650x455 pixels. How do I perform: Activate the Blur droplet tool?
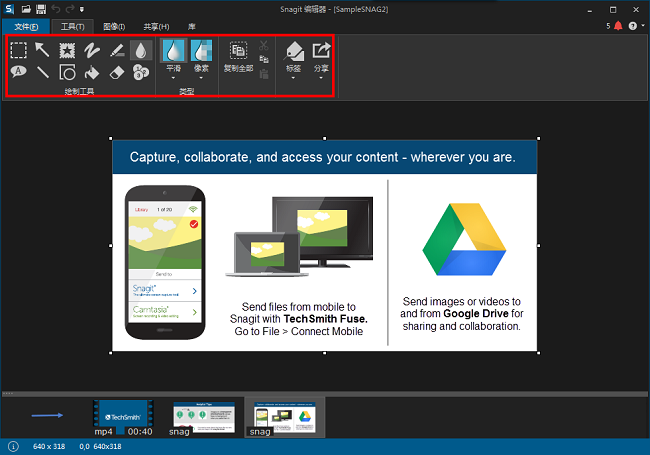[x=141, y=50]
